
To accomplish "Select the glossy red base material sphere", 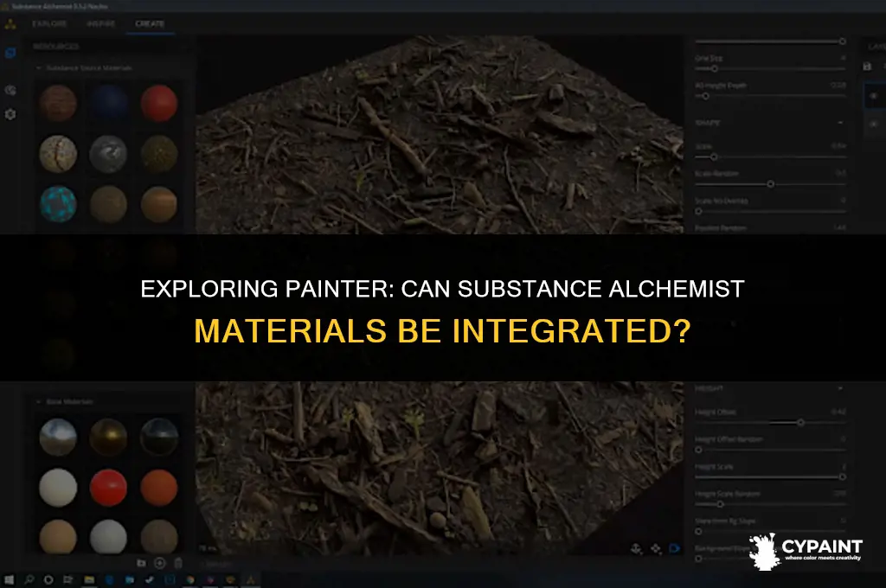I will coord(108,488).
